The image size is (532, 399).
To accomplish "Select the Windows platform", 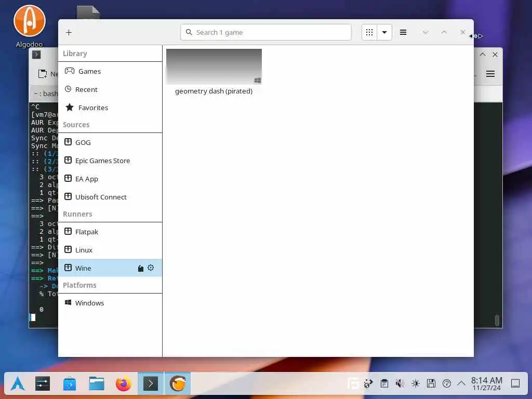I will 110,303.
